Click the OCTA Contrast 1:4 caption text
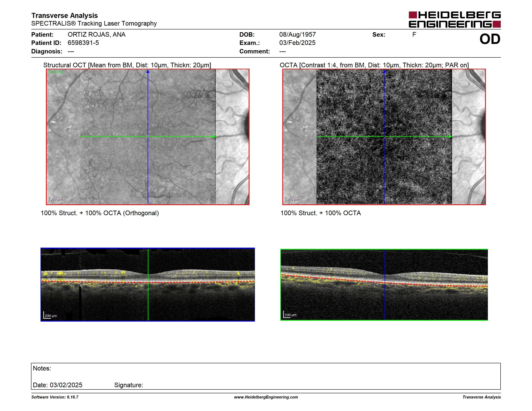This screenshot has width=532, height=411. [x=374, y=65]
